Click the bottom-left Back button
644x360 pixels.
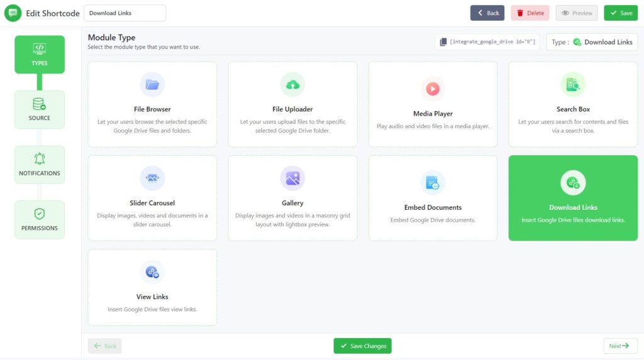click(x=105, y=346)
